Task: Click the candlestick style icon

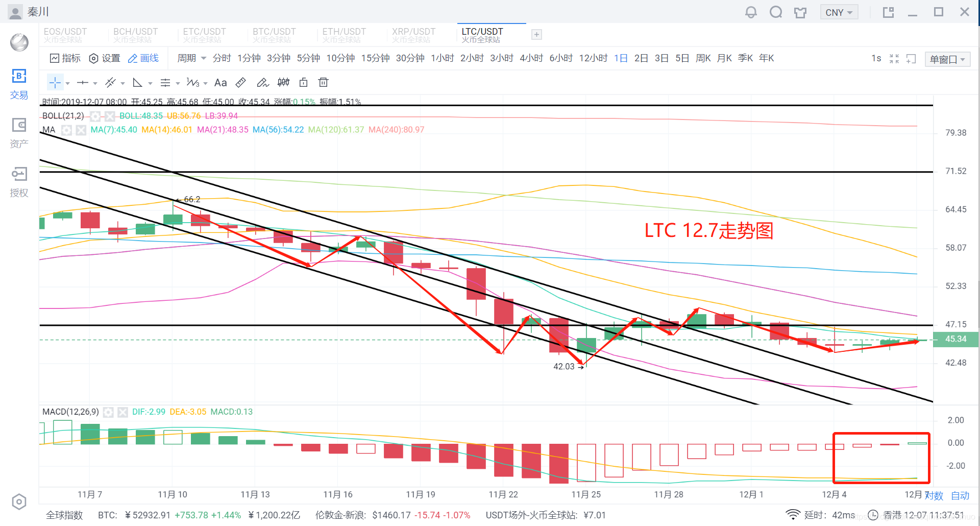Action: click(x=283, y=83)
